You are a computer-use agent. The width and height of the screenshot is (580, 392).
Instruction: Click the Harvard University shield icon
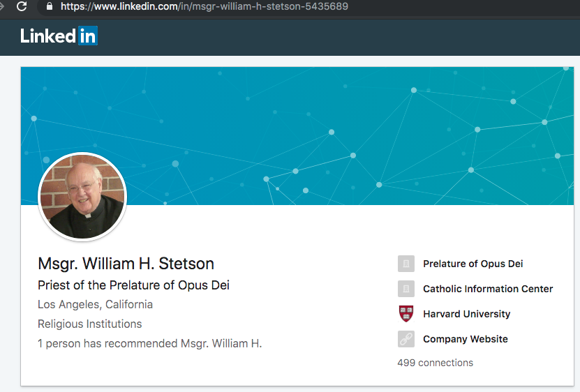[x=406, y=314]
